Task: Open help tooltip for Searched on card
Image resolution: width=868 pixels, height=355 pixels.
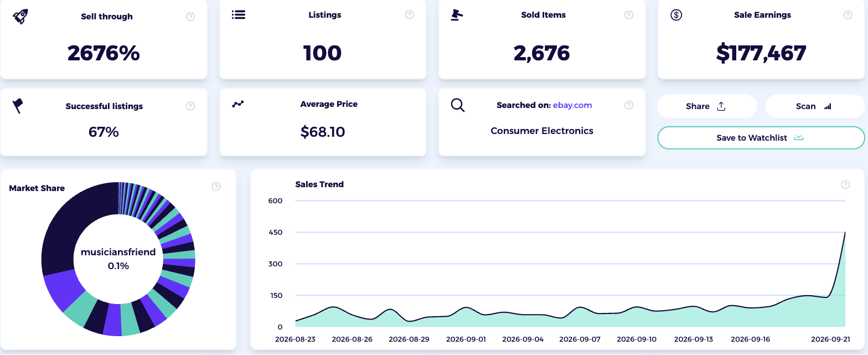Action: 629,105
